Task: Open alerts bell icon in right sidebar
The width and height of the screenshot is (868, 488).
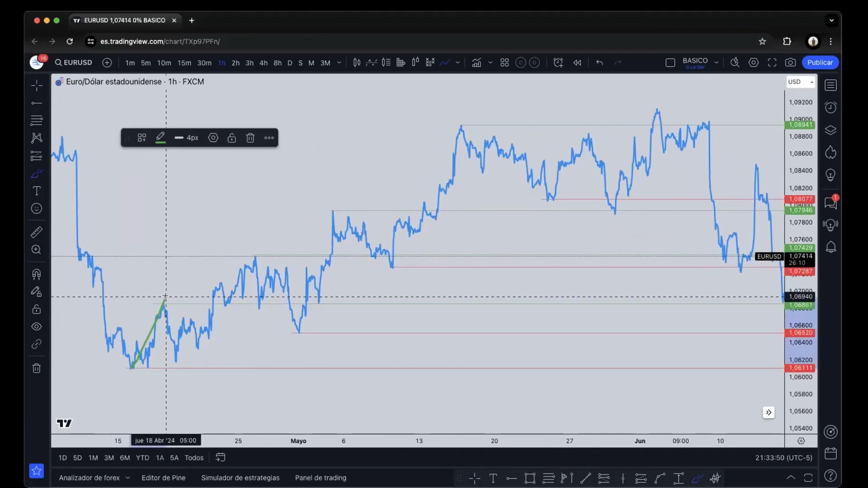Action: (830, 247)
